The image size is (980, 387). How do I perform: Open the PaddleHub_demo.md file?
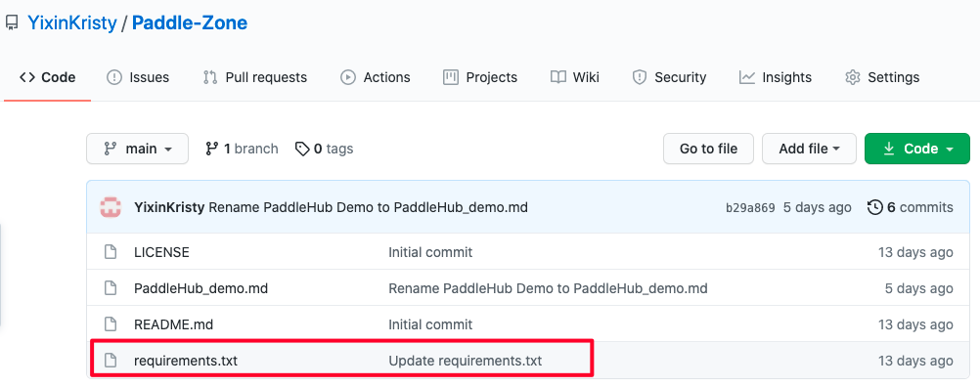point(201,288)
